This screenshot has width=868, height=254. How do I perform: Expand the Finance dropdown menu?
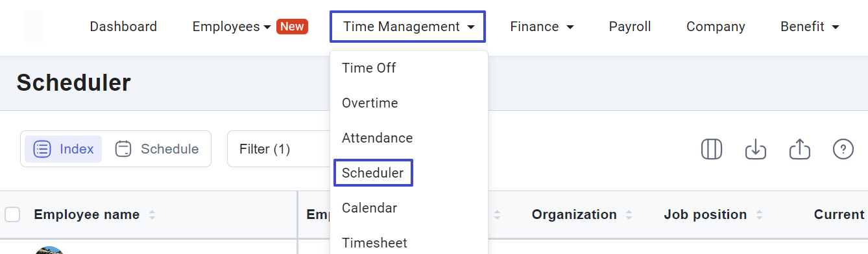pyautogui.click(x=542, y=27)
